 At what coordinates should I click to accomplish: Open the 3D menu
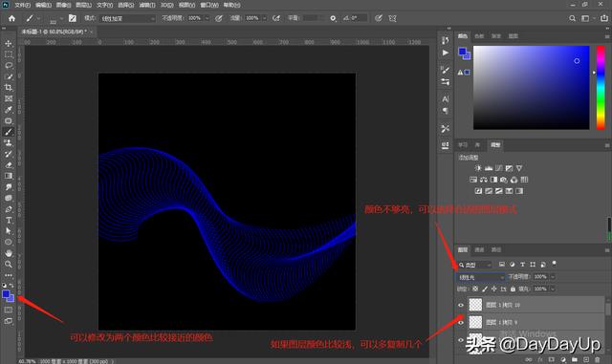click(x=167, y=5)
